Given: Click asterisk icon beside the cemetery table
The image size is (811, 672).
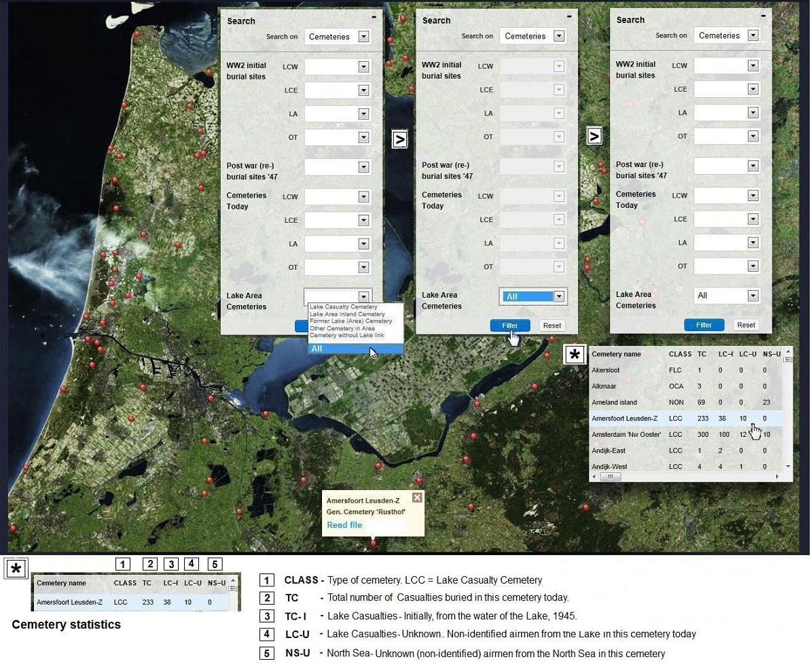Looking at the screenshot, I should pos(575,355).
